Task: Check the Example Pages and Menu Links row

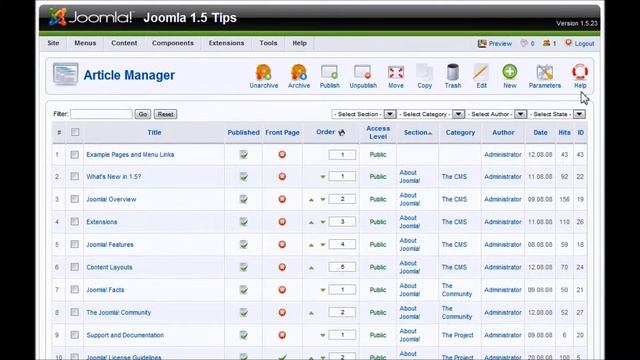Action: pos(74,155)
